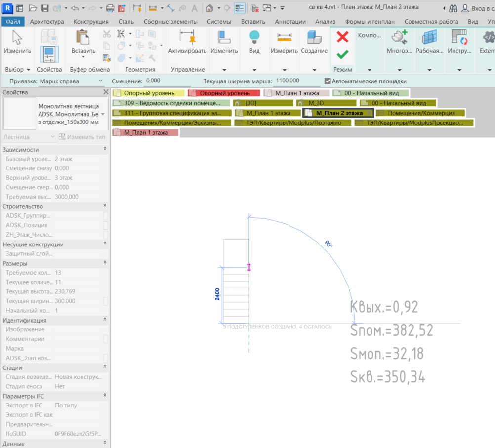Switch to the Совместная работа tab
The width and height of the screenshot is (495, 448).
tap(431, 21)
